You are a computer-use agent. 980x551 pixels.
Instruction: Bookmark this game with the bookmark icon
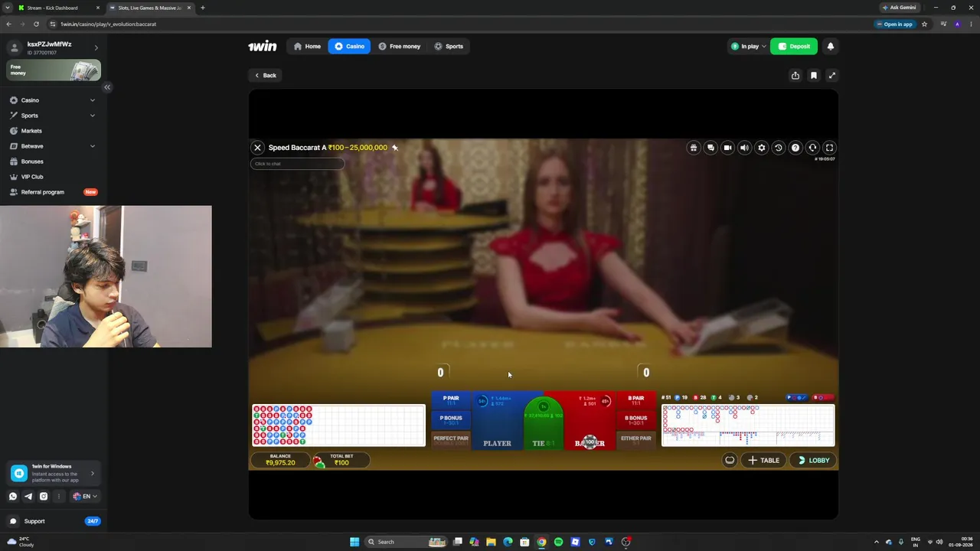(x=814, y=75)
